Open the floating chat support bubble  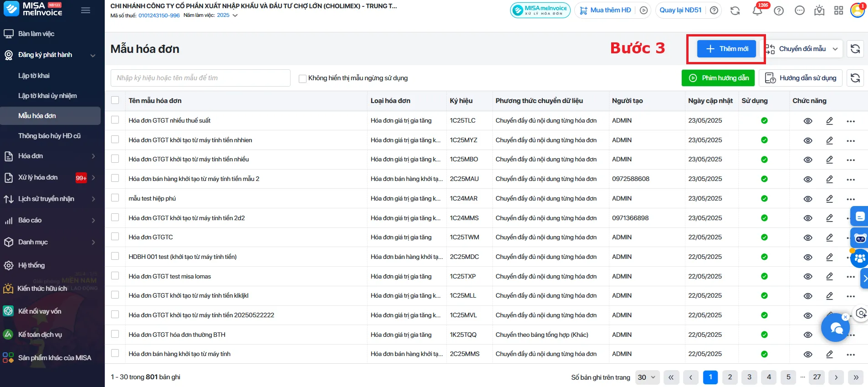(836, 328)
